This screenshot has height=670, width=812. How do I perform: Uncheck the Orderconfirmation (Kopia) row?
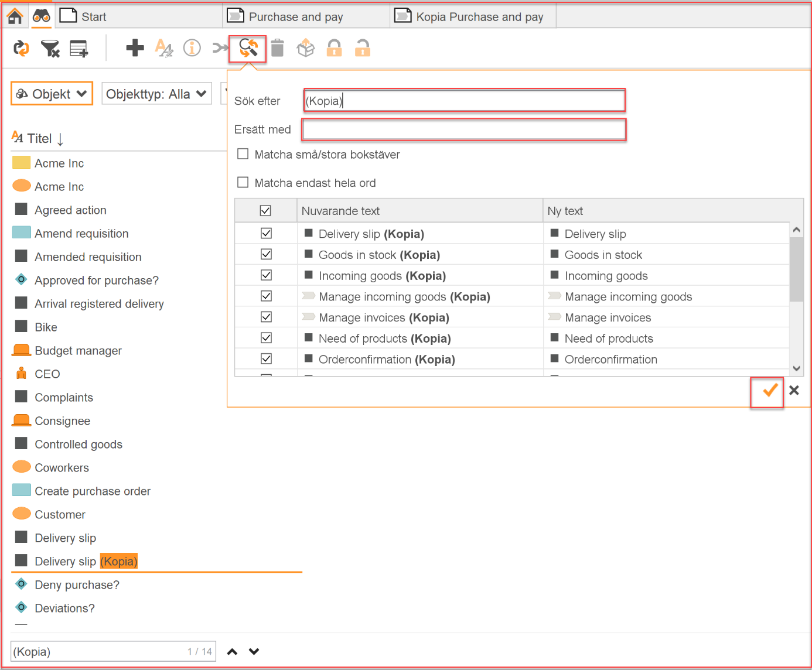[x=267, y=358]
